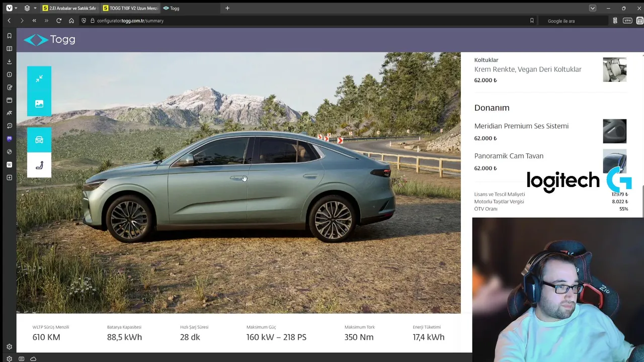Open a new tab with the plus button
The image size is (644, 362).
227,8
